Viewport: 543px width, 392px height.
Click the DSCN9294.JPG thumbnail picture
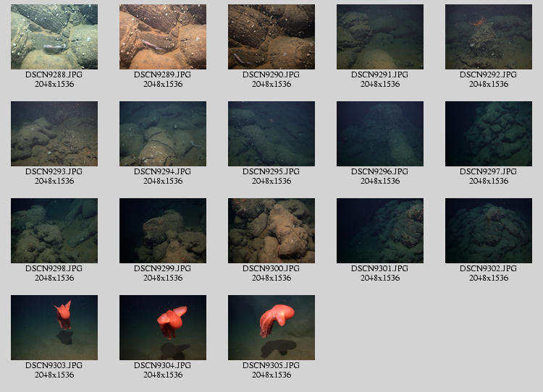[x=163, y=134]
